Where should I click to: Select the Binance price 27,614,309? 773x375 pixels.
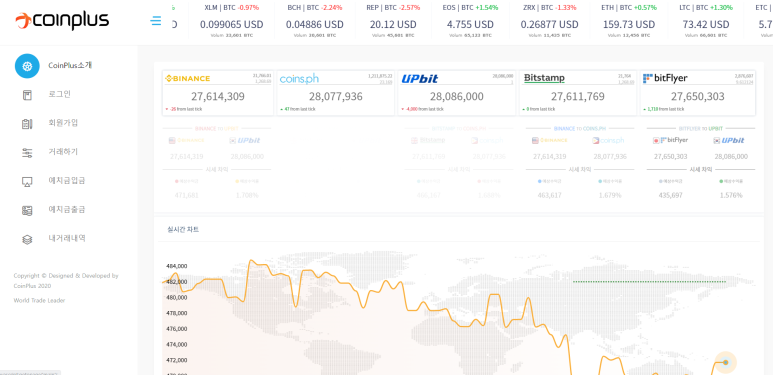[217, 97]
